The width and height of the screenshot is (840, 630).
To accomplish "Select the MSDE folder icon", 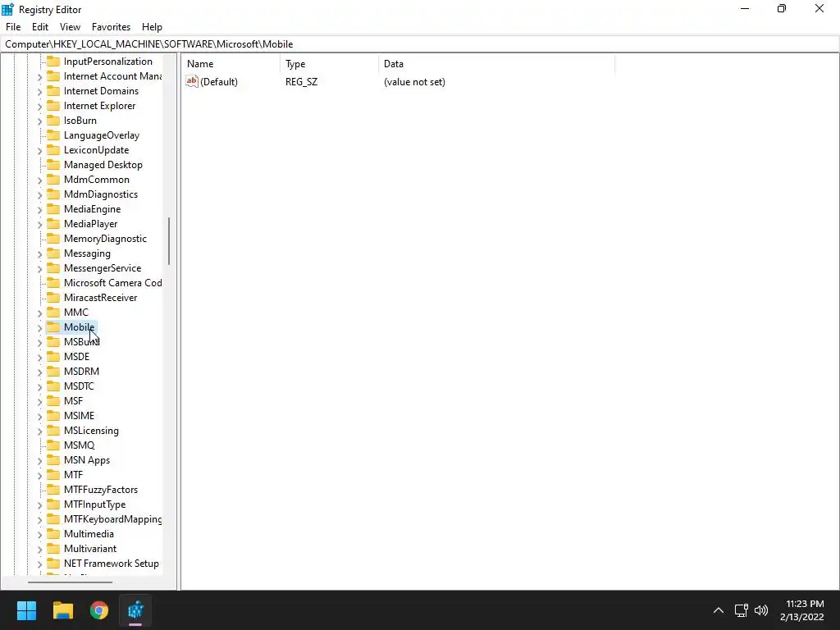I will pyautogui.click(x=53, y=356).
